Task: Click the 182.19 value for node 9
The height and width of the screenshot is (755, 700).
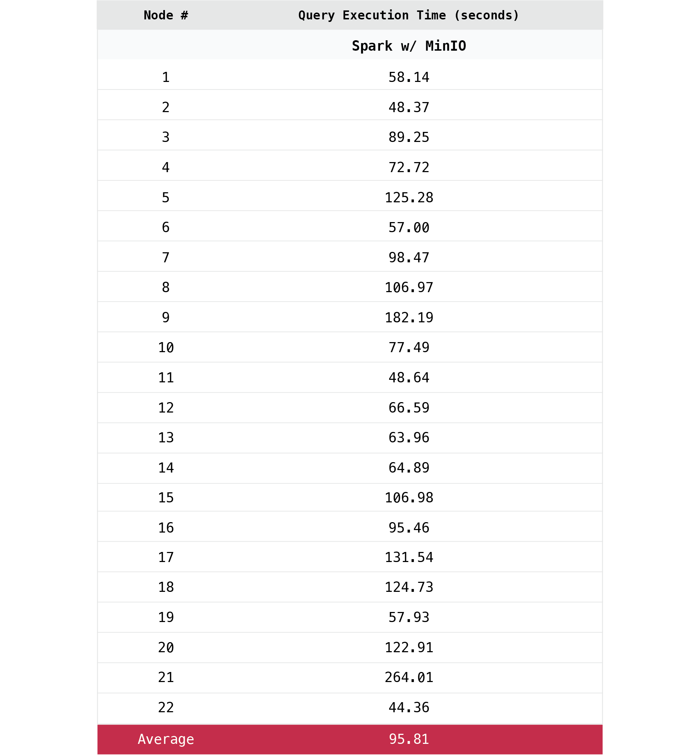Action: pos(409,317)
